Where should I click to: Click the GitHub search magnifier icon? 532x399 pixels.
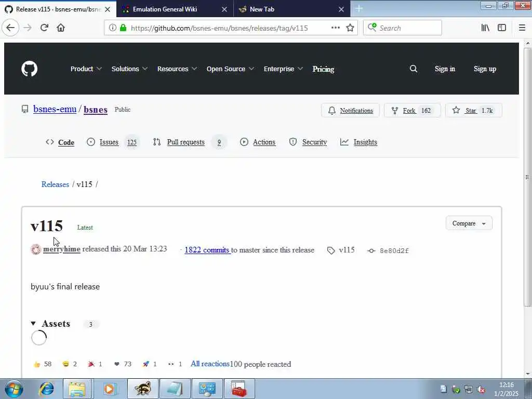coord(413,69)
